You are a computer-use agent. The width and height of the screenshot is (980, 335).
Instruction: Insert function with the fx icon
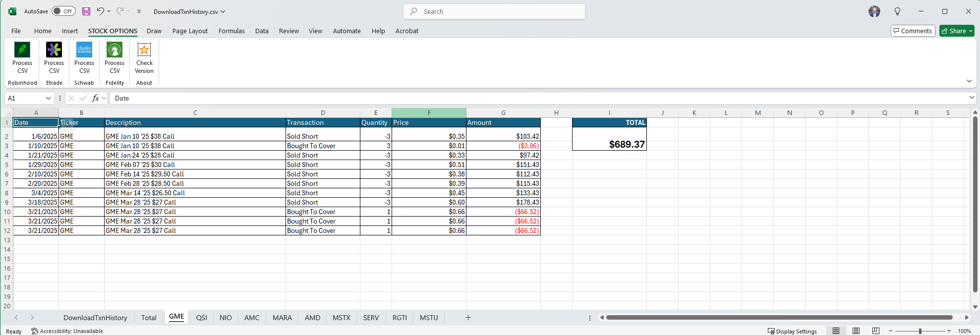pos(96,98)
